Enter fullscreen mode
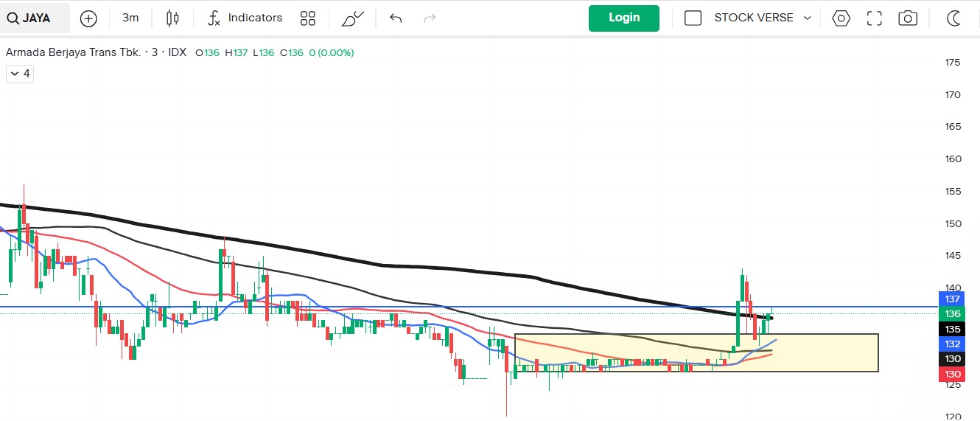 point(875,18)
